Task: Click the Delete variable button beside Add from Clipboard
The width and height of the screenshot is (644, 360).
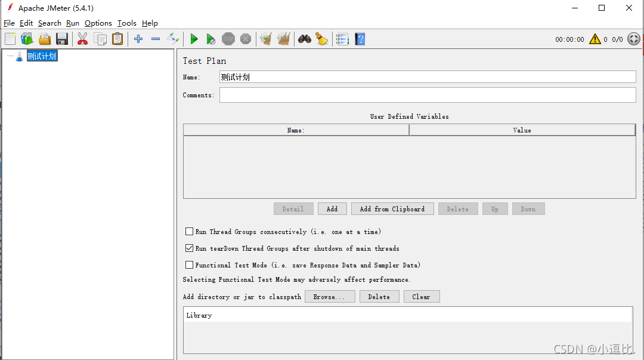Action: pyautogui.click(x=458, y=208)
